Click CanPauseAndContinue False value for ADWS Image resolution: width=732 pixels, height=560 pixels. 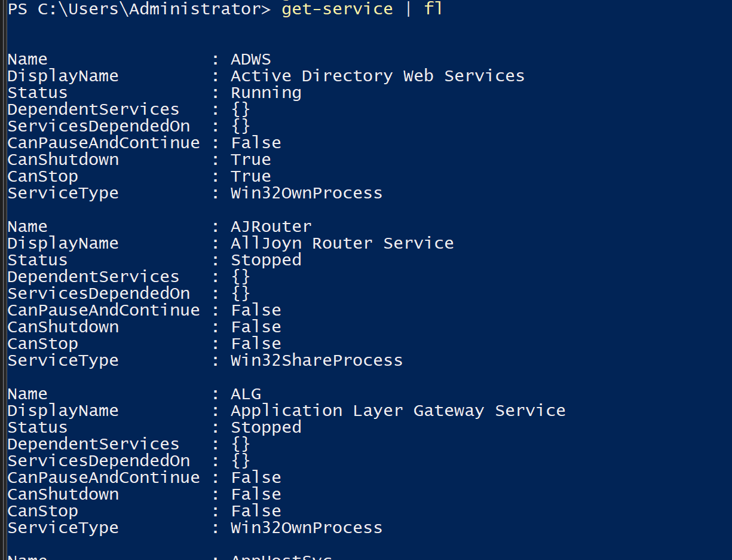[256, 143]
